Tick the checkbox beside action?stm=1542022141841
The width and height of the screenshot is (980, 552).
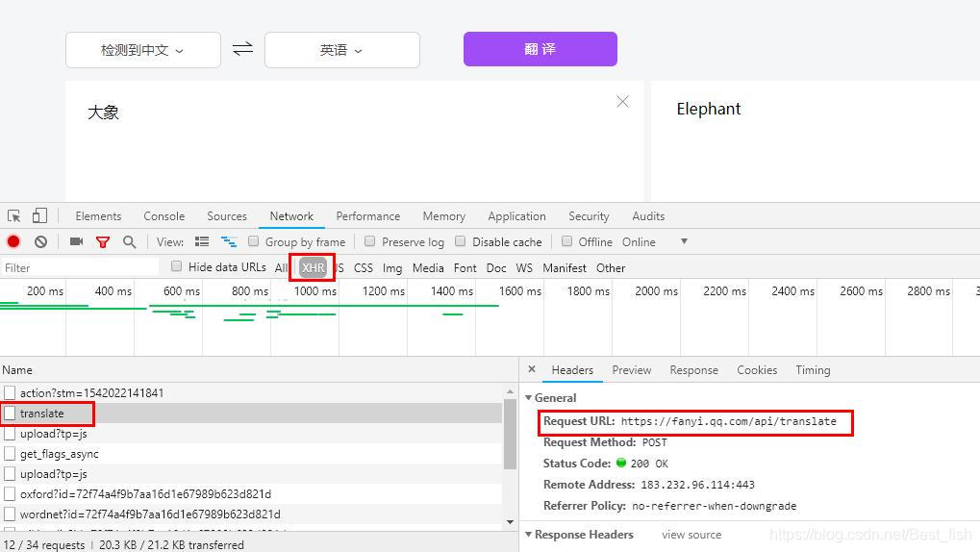pyautogui.click(x=10, y=393)
